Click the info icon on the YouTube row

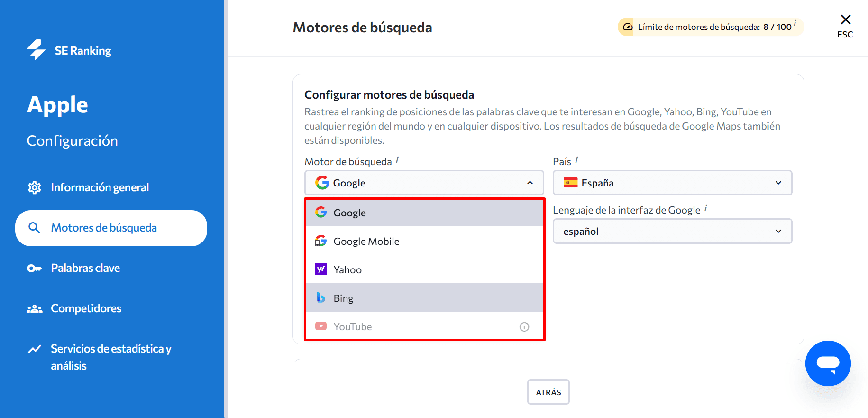(524, 327)
